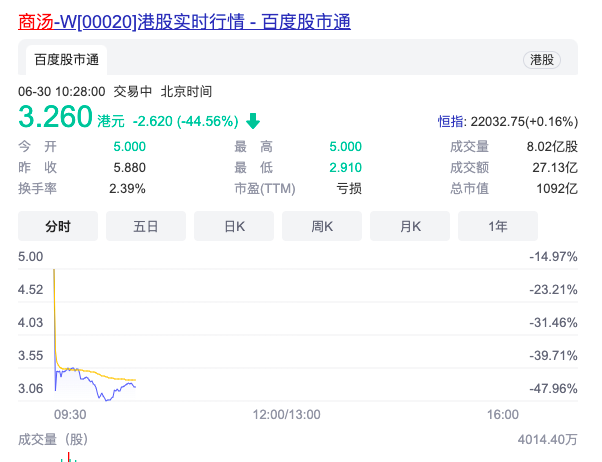This screenshot has height=462, width=602.
Task: Click the 恒指 value 22032.75(+0.16%)
Action: pyautogui.click(x=524, y=121)
